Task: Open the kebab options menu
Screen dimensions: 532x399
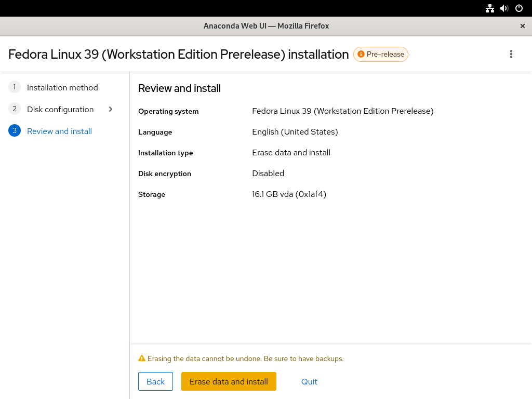Action: 511,54
